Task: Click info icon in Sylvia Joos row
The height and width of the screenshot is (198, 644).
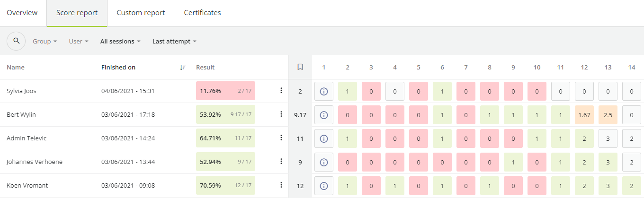Action: click(x=324, y=91)
